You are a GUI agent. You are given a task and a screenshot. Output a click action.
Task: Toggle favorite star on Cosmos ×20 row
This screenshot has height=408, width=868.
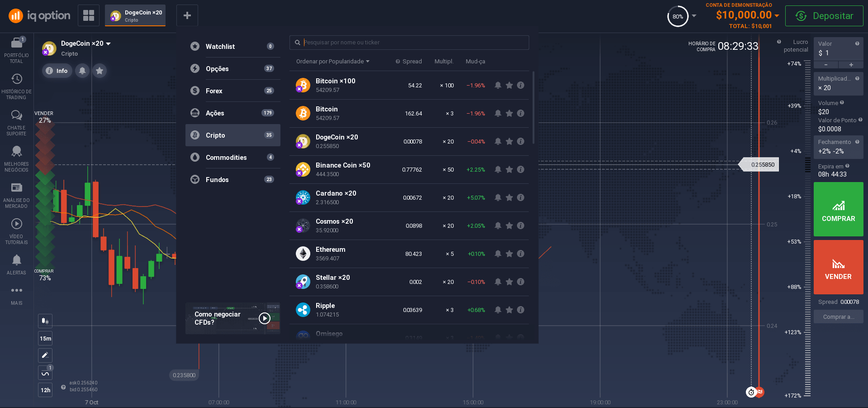coord(509,226)
